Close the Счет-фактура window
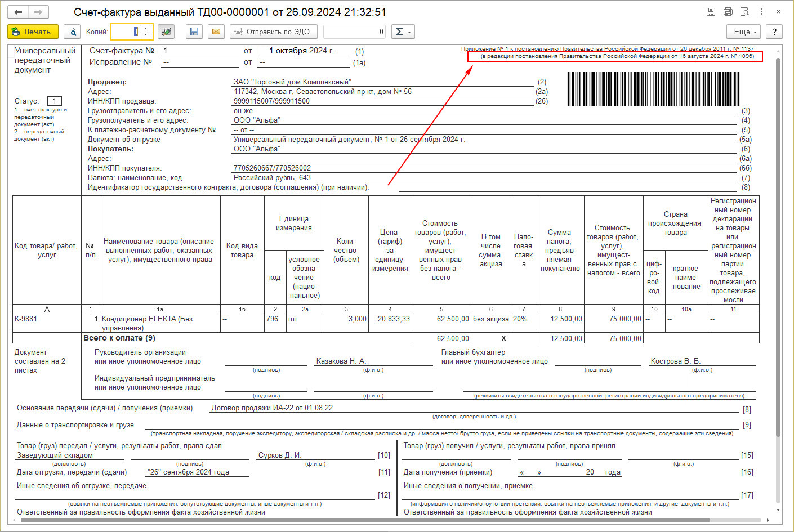 point(778,12)
